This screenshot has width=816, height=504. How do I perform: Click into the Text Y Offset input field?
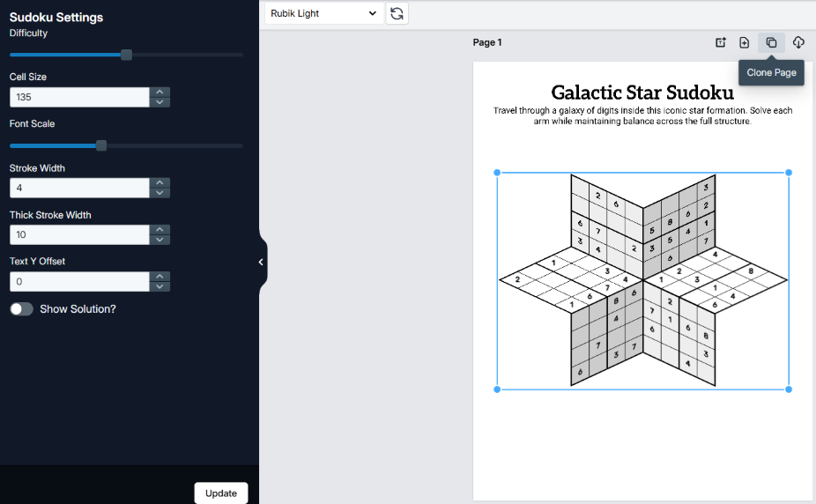pyautogui.click(x=79, y=281)
